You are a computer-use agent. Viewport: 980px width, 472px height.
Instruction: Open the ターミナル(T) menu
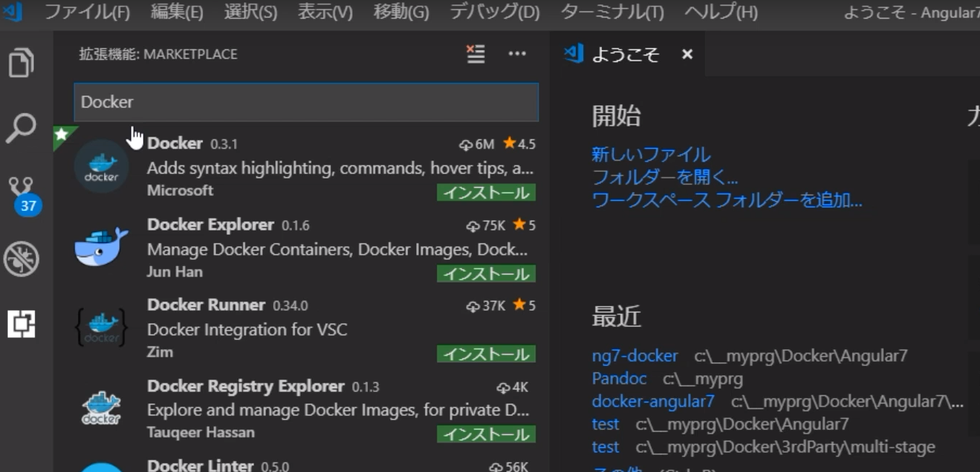tap(612, 12)
